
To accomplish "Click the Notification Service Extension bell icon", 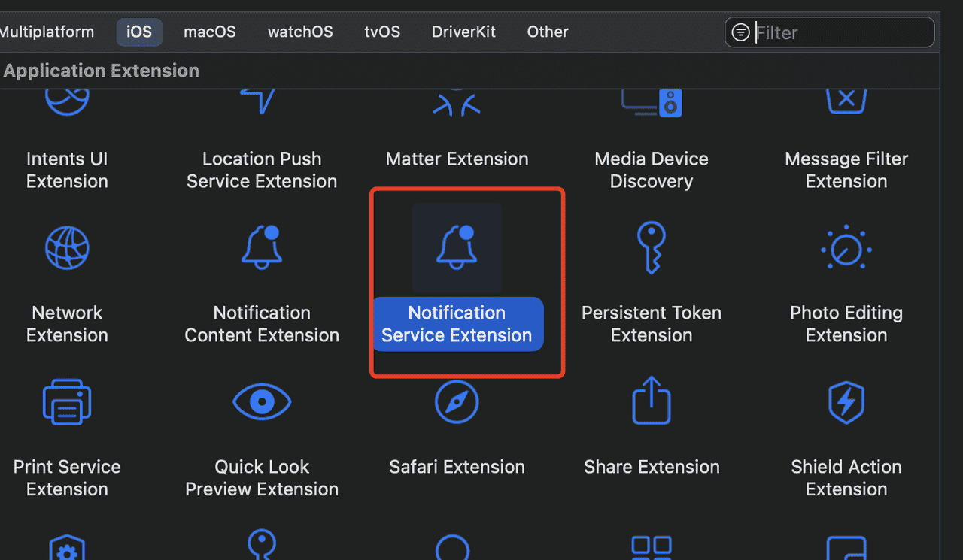I will click(457, 246).
